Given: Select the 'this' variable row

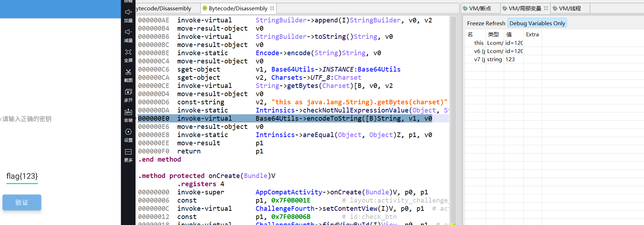Looking at the screenshot, I should 504,43.
